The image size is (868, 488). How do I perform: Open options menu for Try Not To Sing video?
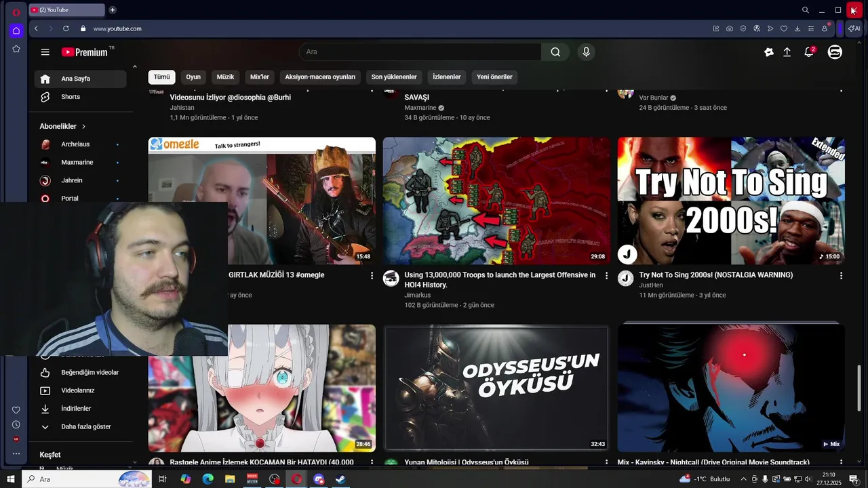coord(841,276)
